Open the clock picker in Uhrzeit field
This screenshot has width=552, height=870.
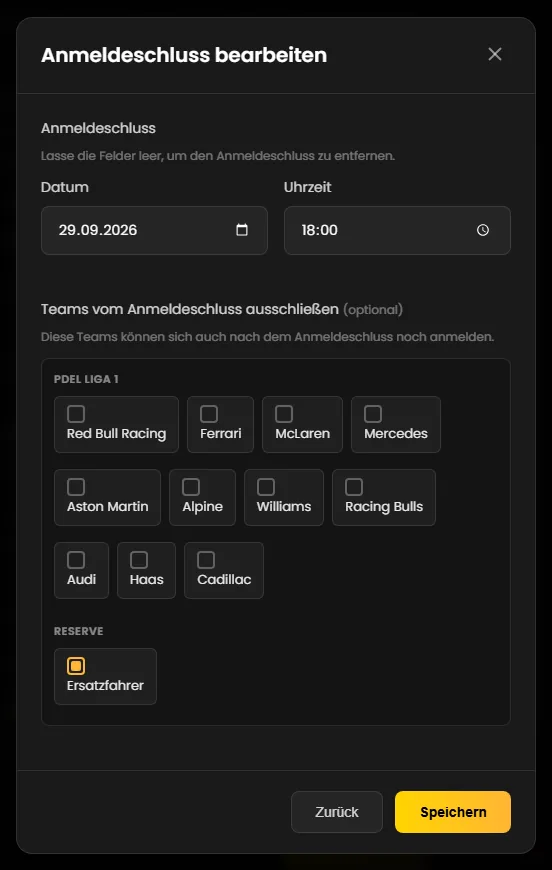(483, 230)
